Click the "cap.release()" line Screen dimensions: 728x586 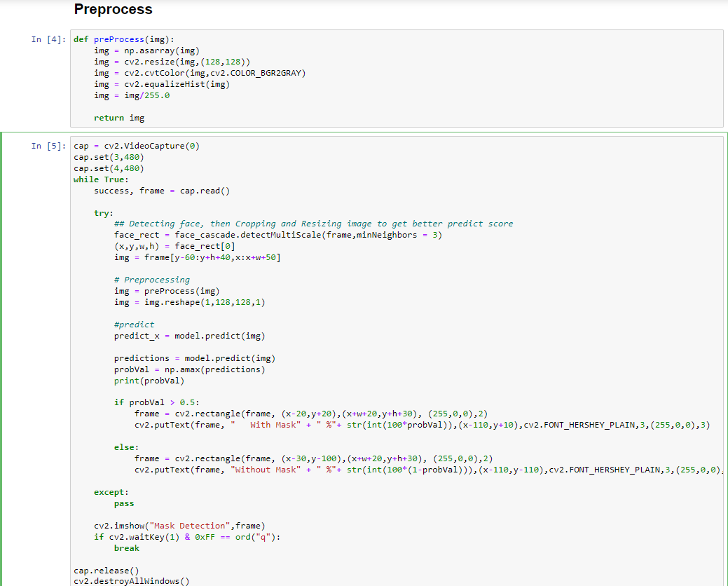click(107, 571)
